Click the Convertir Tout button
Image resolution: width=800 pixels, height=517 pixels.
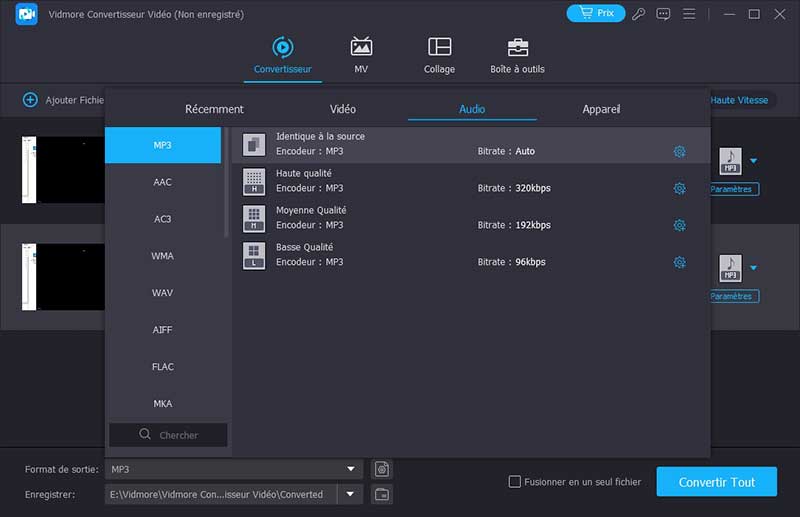[716, 481]
